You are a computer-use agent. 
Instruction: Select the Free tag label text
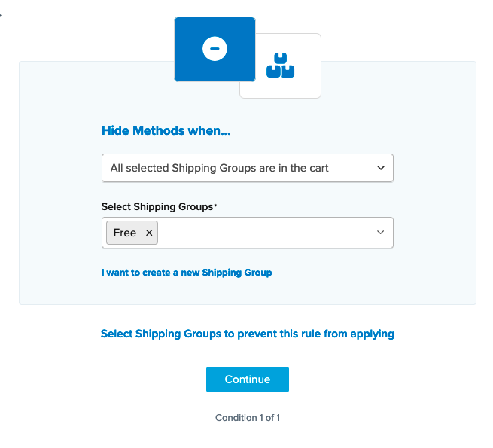pyautogui.click(x=125, y=233)
